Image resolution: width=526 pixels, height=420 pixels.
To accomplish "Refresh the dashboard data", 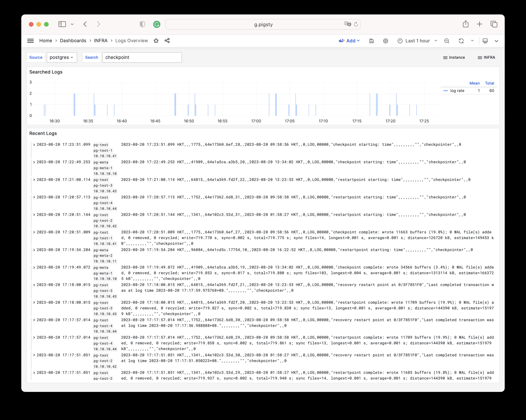I will tap(461, 41).
